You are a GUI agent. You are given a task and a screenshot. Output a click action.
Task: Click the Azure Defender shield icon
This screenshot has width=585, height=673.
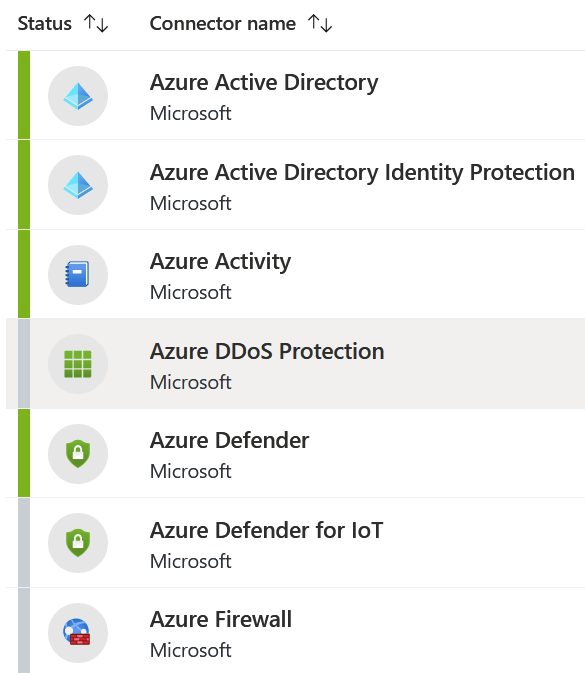[x=78, y=454]
